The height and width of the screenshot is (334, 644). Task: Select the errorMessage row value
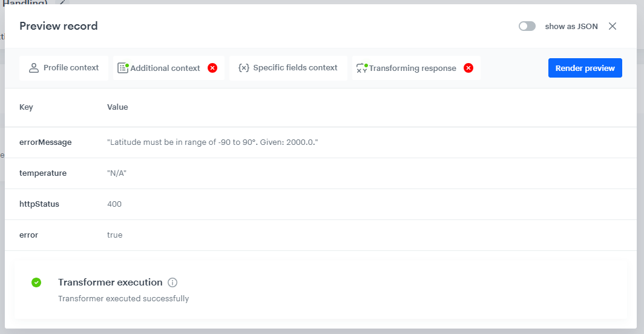click(x=213, y=142)
